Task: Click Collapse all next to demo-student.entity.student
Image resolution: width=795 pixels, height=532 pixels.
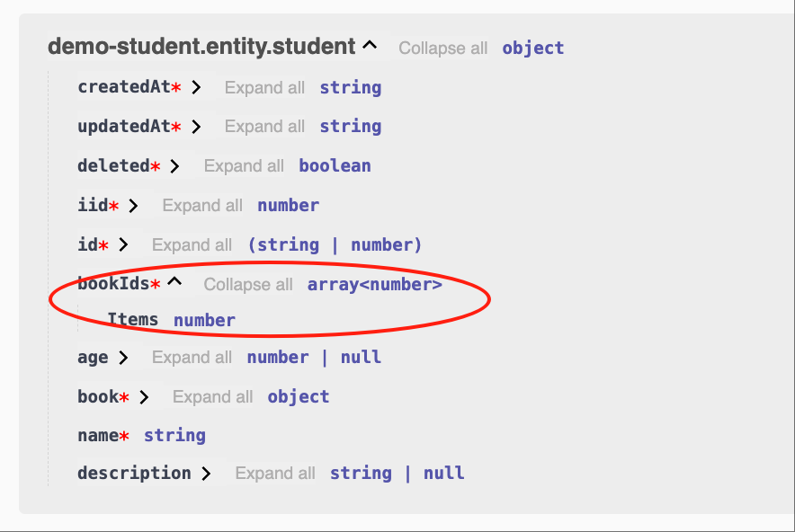Action: click(x=442, y=49)
